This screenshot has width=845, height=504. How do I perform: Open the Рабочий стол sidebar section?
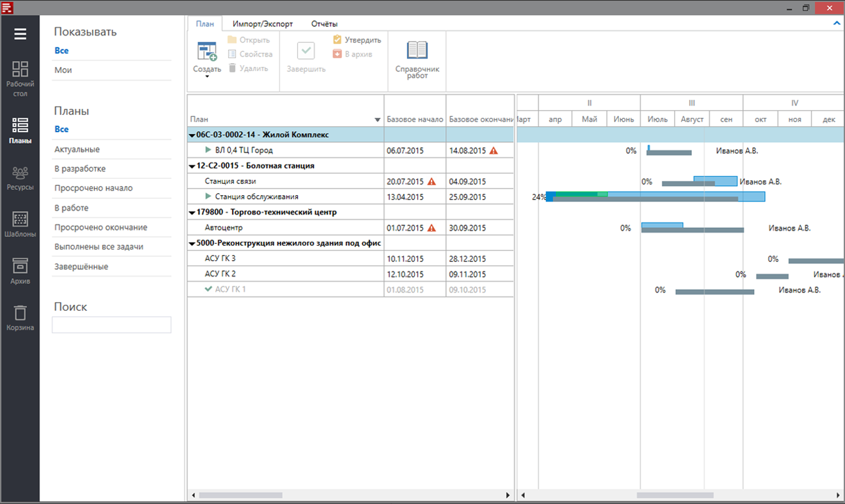pyautogui.click(x=20, y=79)
